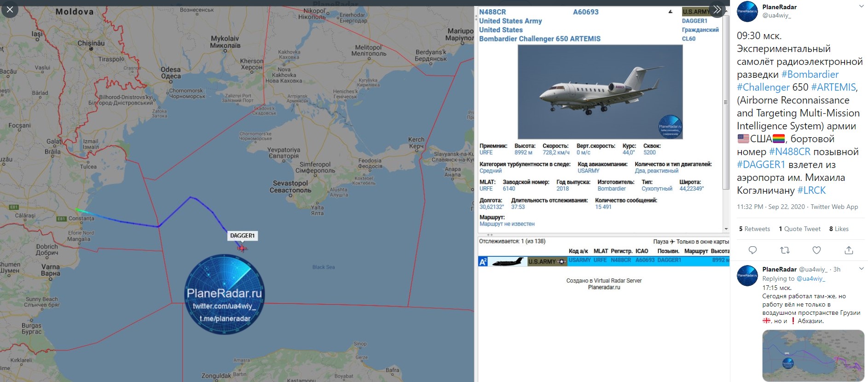Image resolution: width=868 pixels, height=382 pixels.
Task: View the 5 Retweets list
Action: click(x=754, y=229)
